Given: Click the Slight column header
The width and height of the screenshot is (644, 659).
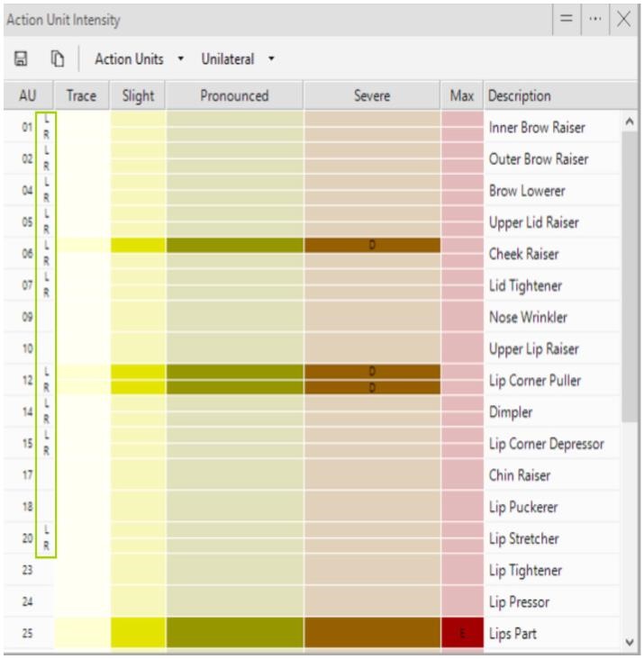Looking at the screenshot, I should pyautogui.click(x=138, y=95).
